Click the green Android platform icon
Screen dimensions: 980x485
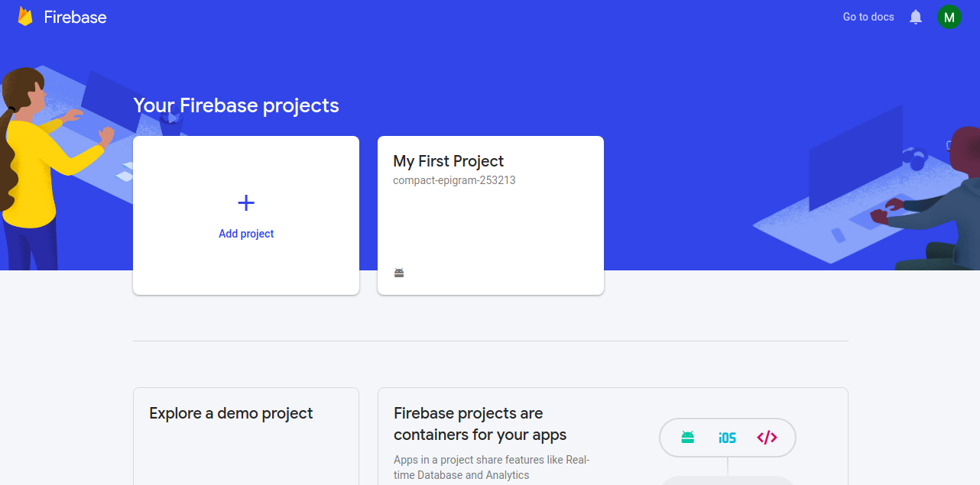[687, 438]
